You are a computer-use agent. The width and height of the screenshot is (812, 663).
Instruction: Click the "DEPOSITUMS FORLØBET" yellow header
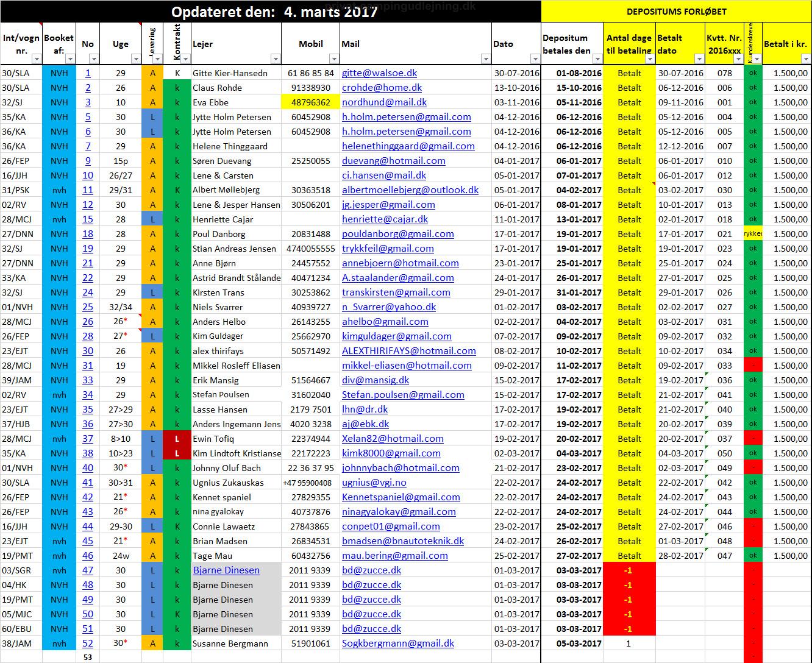coord(677,12)
